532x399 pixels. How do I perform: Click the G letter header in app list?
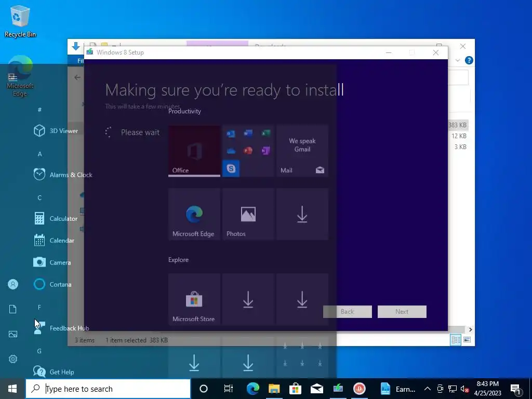click(39, 351)
